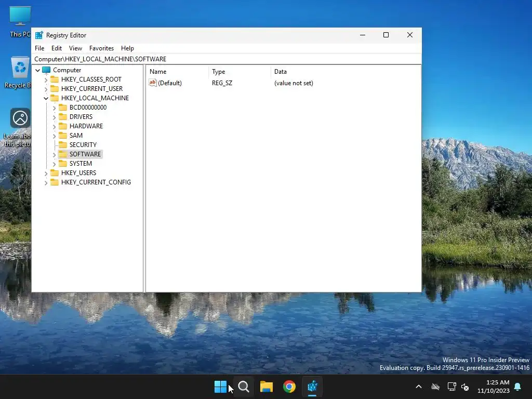Open the clock and date panel
Viewport: 532px width, 399px height.
494,387
